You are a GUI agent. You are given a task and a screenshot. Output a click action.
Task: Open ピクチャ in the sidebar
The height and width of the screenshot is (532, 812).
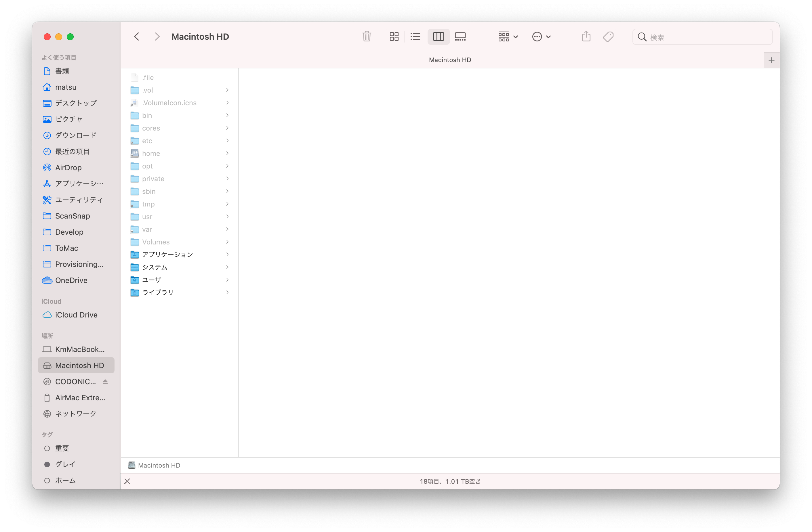(x=76, y=119)
